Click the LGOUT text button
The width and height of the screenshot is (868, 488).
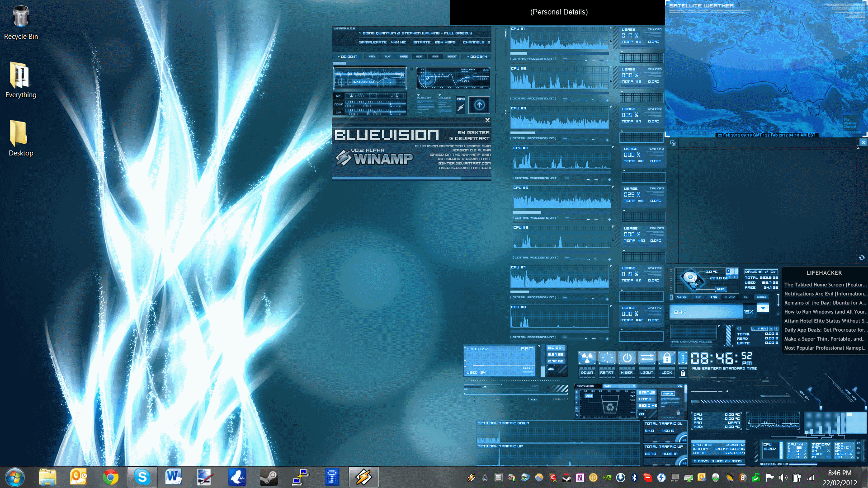(x=647, y=373)
